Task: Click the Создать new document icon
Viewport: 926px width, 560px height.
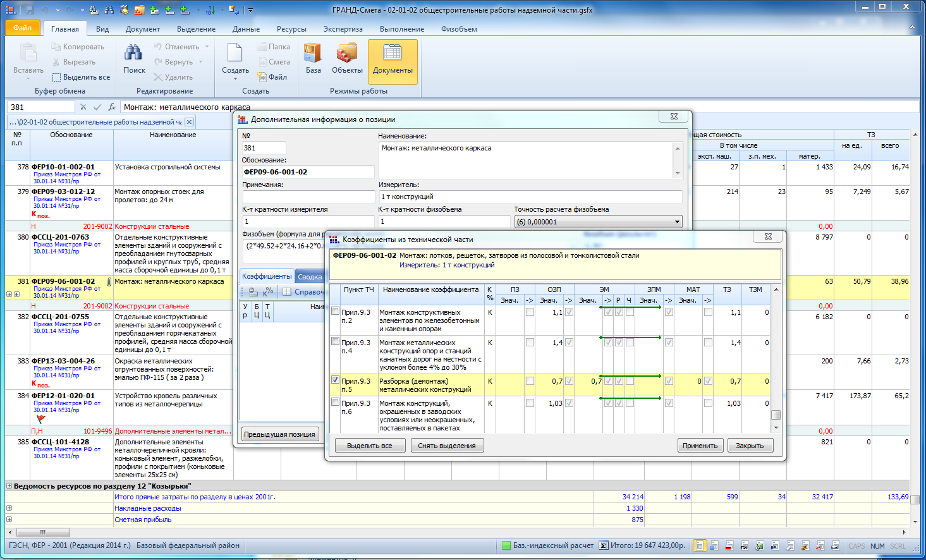Action: coord(235,54)
